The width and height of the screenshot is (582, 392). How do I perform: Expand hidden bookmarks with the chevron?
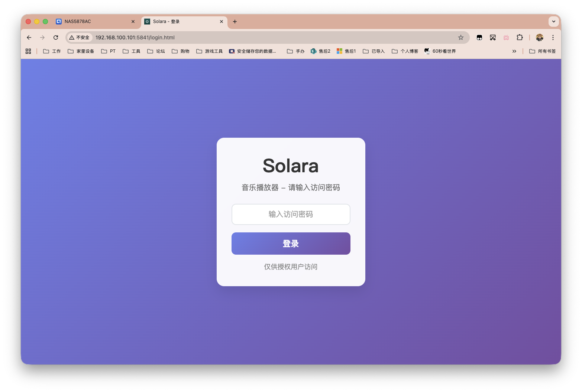tap(514, 51)
